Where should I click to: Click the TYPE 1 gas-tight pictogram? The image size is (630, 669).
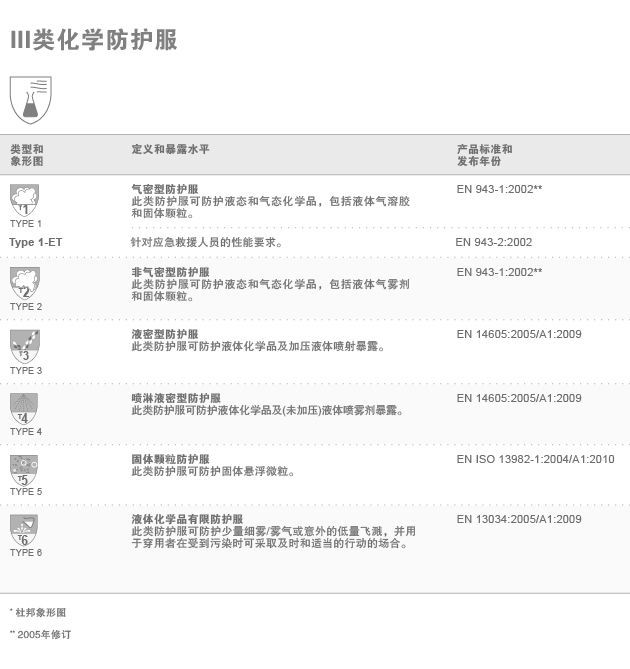point(25,200)
